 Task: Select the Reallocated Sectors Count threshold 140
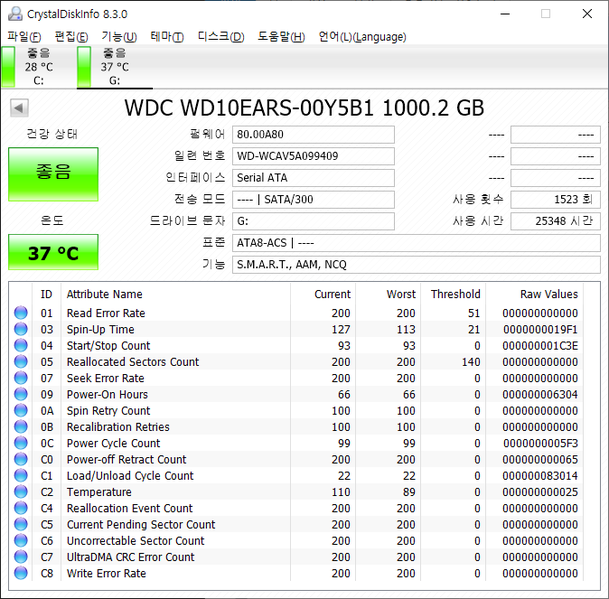[471, 362]
